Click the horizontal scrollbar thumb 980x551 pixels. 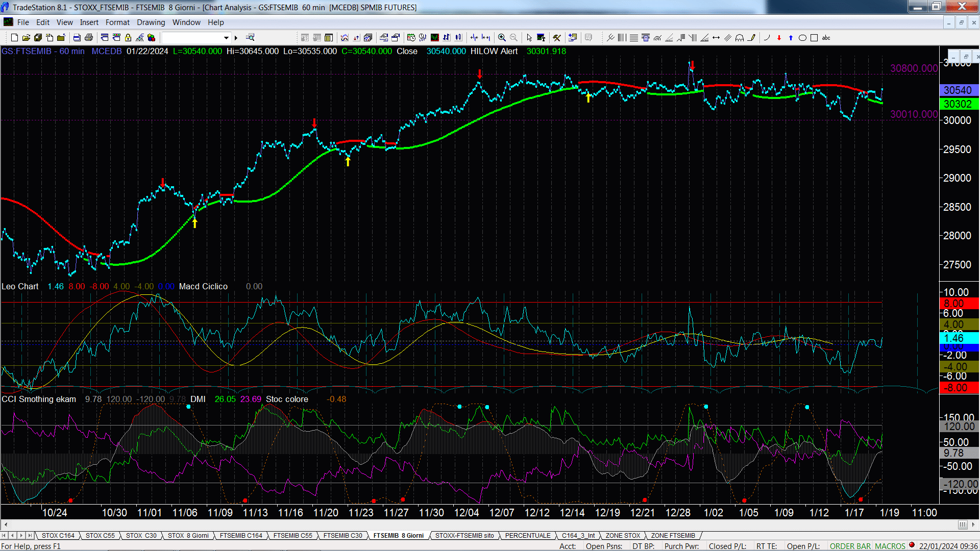click(963, 525)
